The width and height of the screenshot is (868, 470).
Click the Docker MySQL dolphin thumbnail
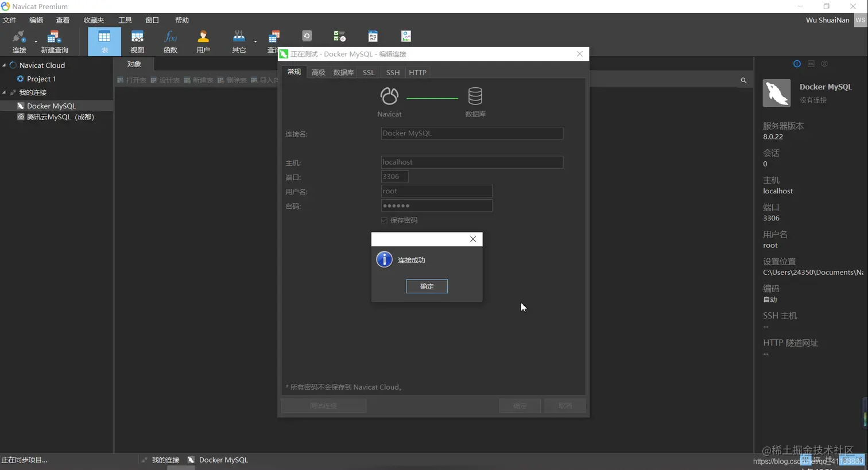coord(777,93)
